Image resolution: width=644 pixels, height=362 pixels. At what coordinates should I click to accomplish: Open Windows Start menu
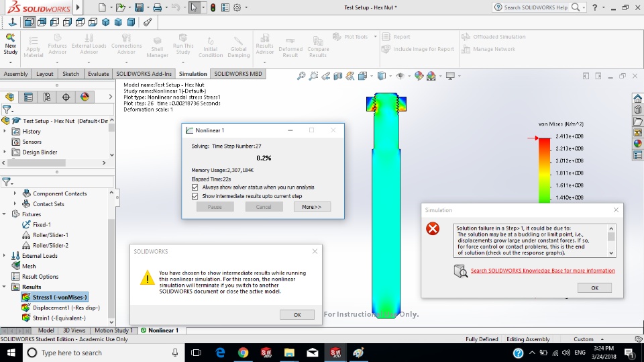point(11,353)
